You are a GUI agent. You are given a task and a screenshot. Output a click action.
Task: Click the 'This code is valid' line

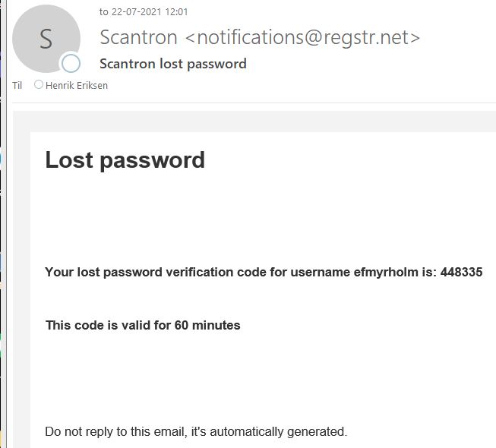click(99, 326)
